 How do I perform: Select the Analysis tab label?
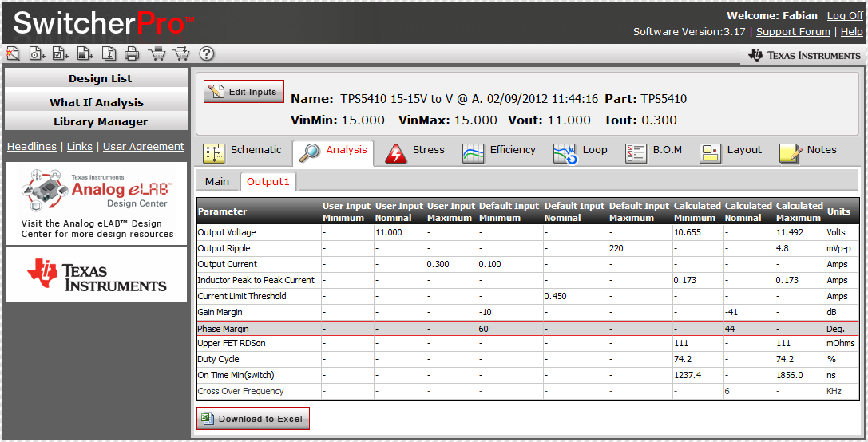click(346, 150)
